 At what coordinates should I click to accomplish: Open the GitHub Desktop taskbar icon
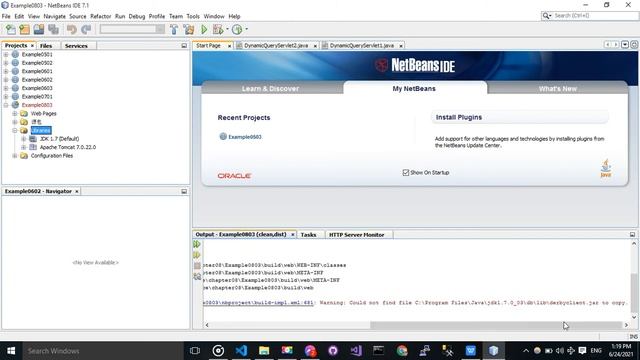pyautogui.click(x=333, y=351)
